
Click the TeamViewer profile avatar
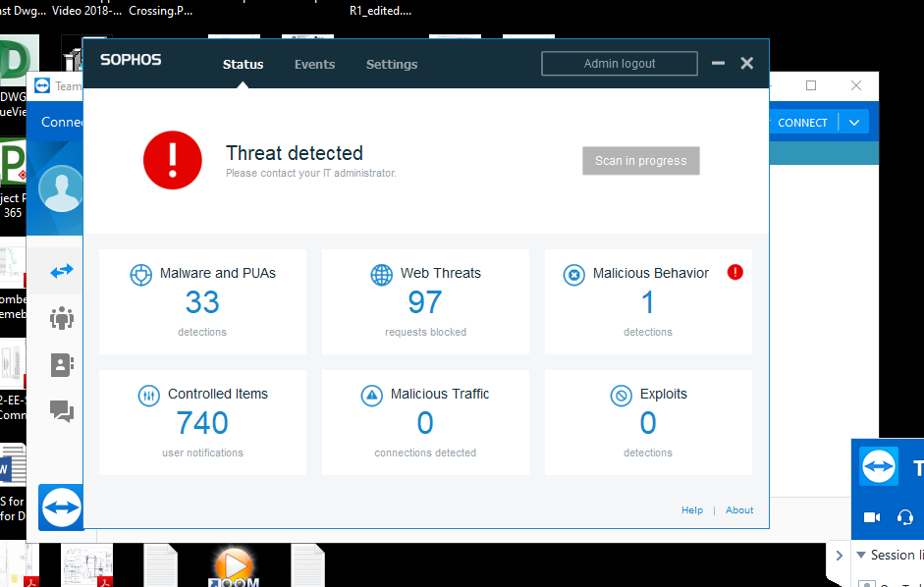tap(61, 188)
